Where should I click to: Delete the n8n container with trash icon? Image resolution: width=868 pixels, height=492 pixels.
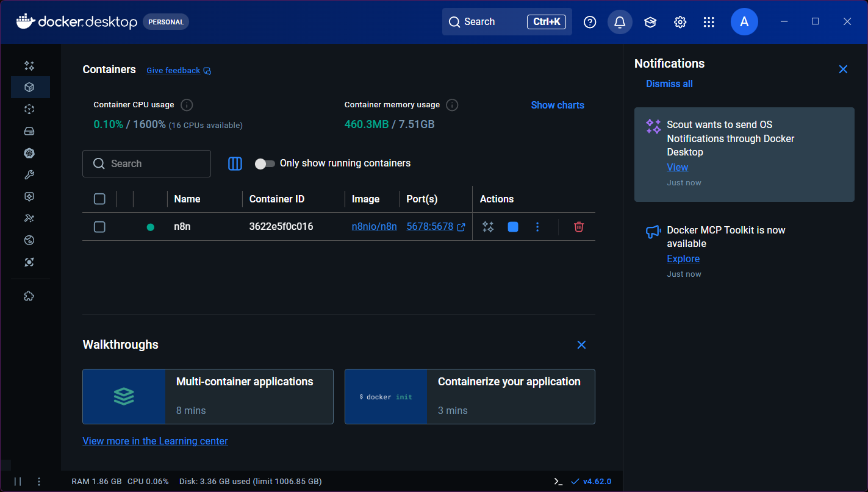click(579, 227)
